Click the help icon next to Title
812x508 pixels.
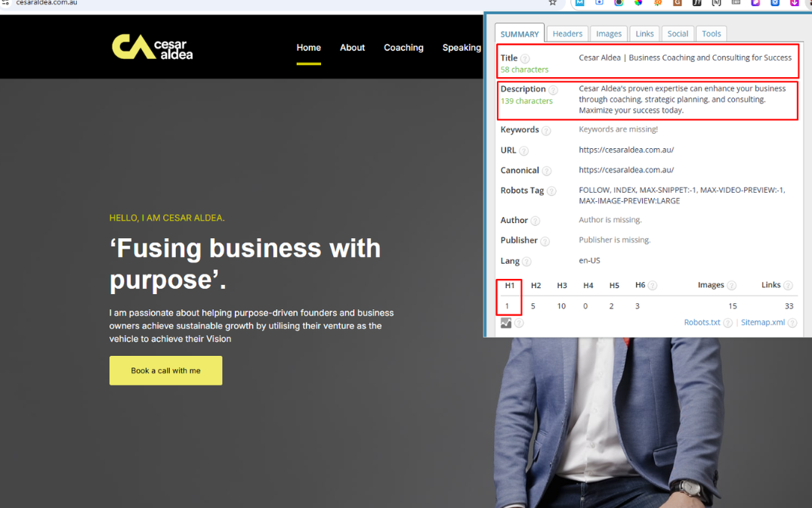525,59
